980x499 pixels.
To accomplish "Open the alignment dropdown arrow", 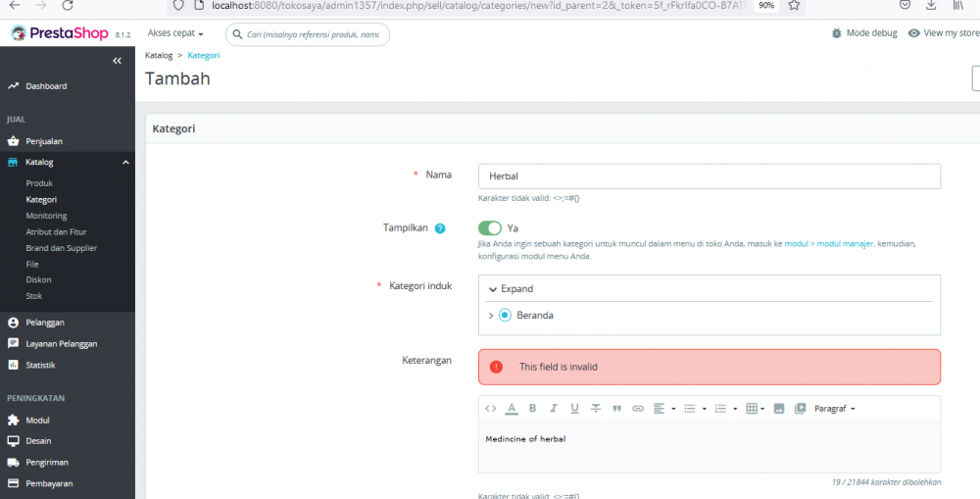I will (674, 409).
